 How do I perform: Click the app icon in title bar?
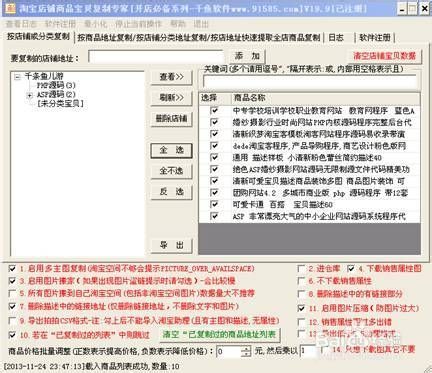click(x=10, y=8)
